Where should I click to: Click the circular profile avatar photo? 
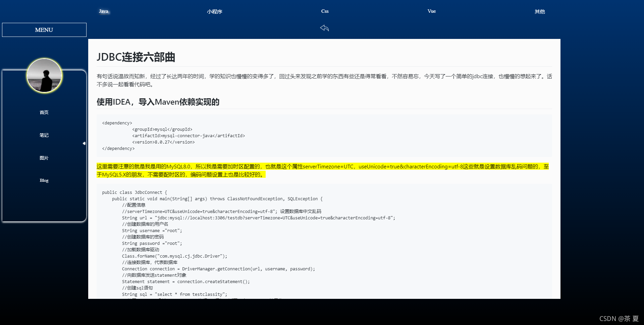click(44, 75)
